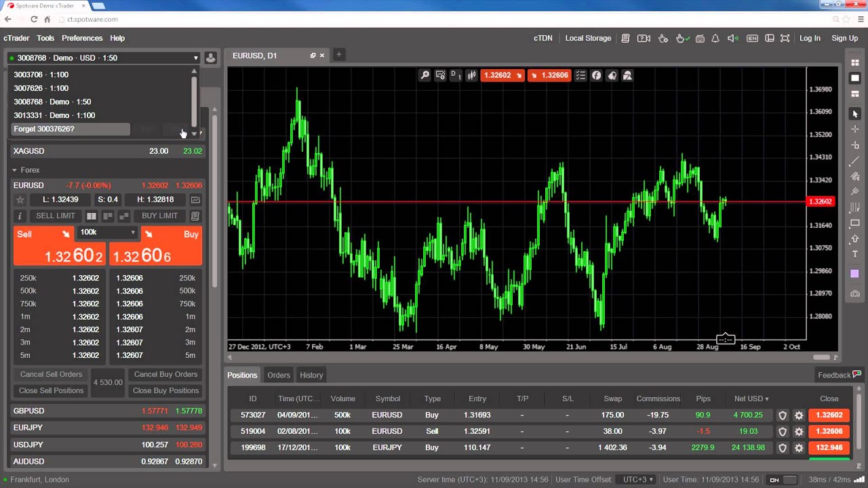Open account selector 3008768 Demo USD dropdown
This screenshot has height=488, width=868.
pos(104,58)
